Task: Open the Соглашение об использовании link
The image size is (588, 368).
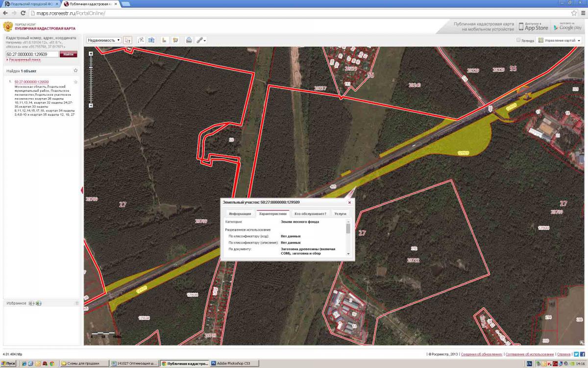Action: point(530,354)
